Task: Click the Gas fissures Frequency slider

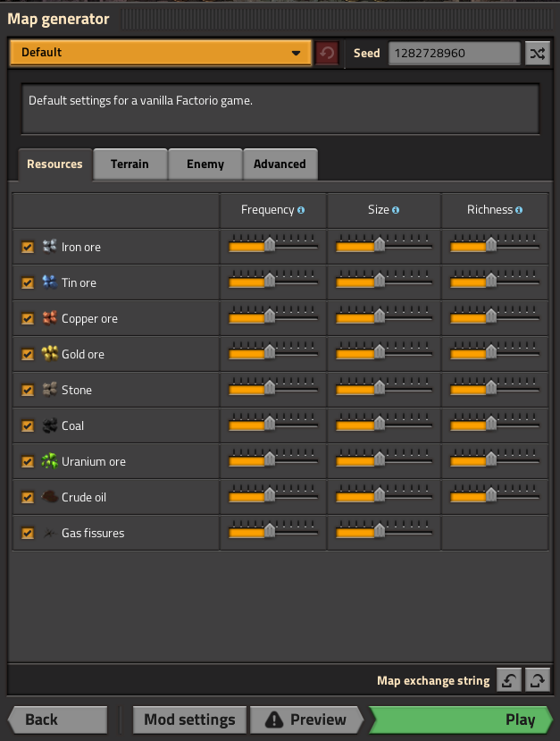Action: (273, 530)
